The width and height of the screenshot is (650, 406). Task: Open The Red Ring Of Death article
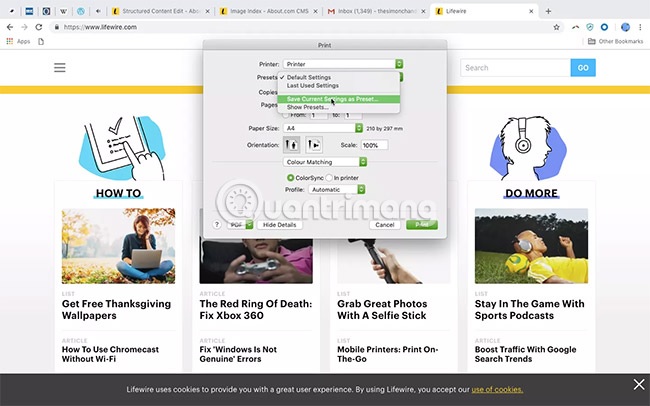(x=256, y=309)
